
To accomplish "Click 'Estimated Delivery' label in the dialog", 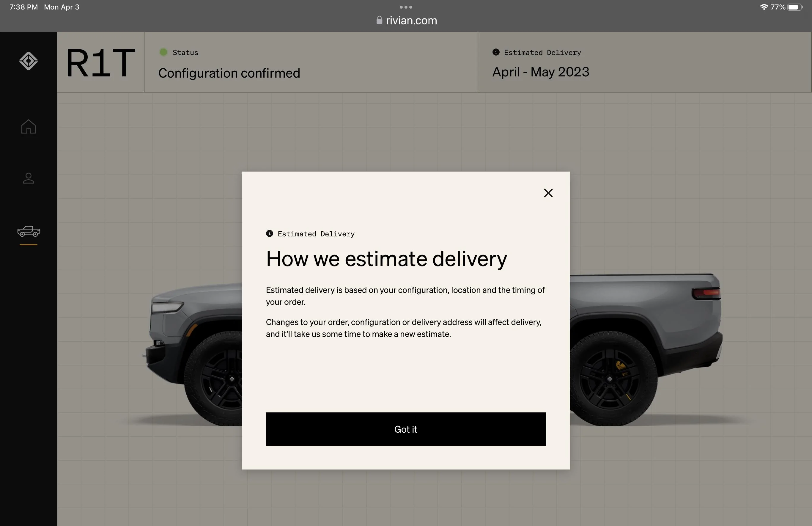I will tap(316, 234).
